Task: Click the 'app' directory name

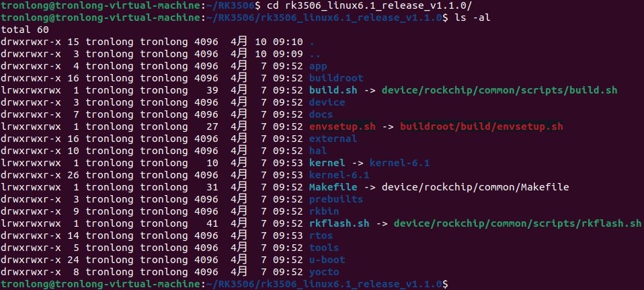Action: click(319, 66)
